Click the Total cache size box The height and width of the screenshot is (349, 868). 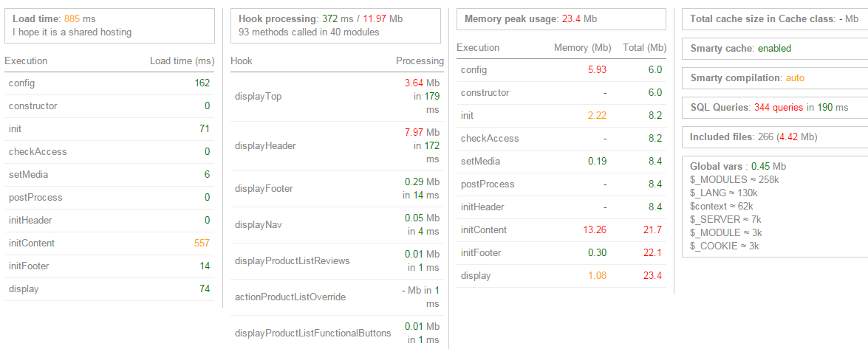pos(774,19)
